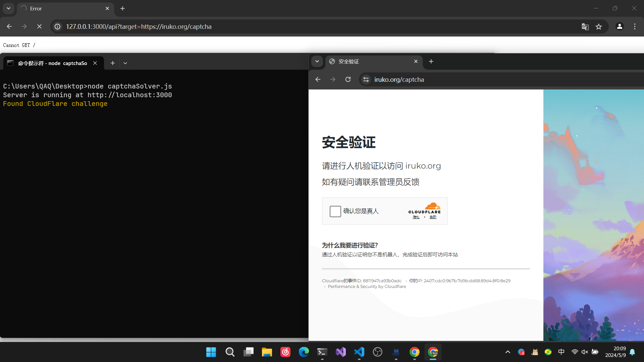Check the Cloudflare 'confirm you are human' checkbox
Viewport: 644px width, 362px height.
(335, 211)
